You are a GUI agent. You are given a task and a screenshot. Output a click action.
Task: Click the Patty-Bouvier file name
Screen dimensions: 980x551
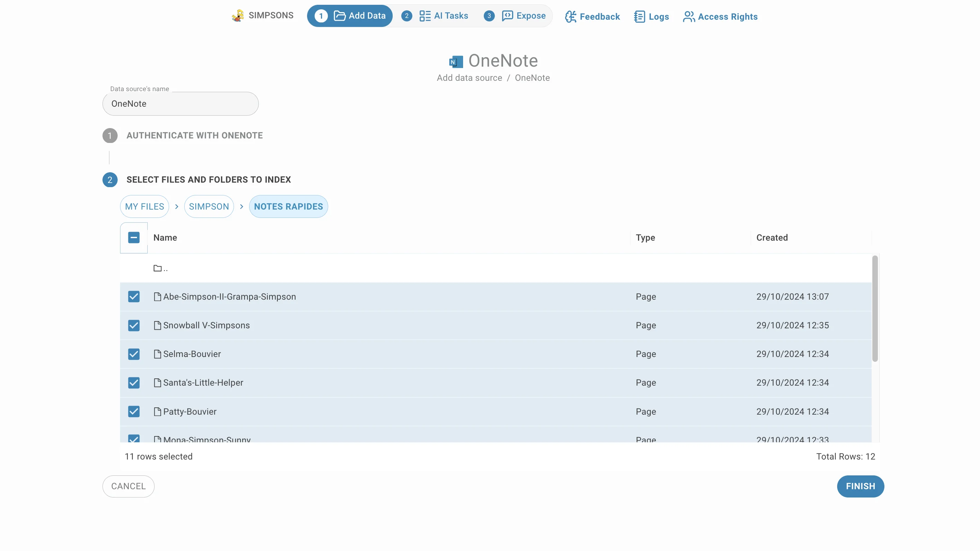pyautogui.click(x=190, y=412)
